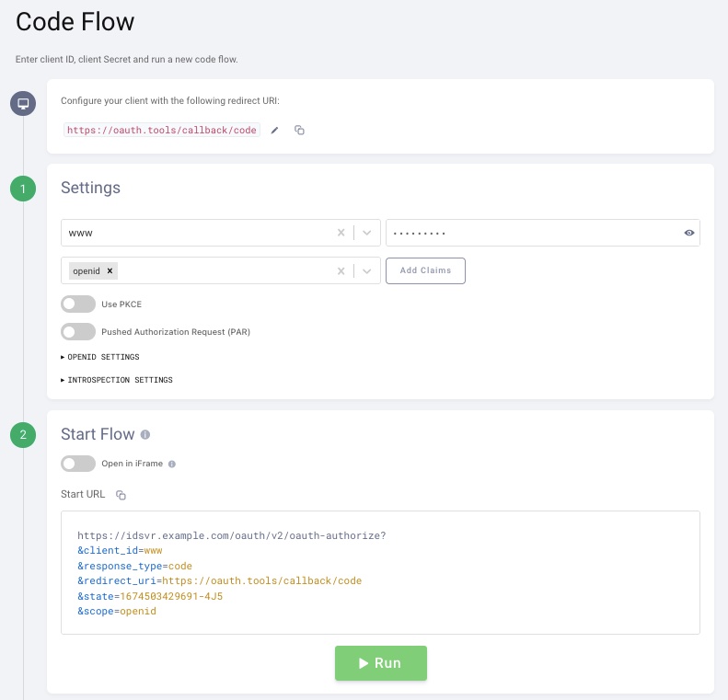
Task: Click the Settings heading
Action: [90, 188]
